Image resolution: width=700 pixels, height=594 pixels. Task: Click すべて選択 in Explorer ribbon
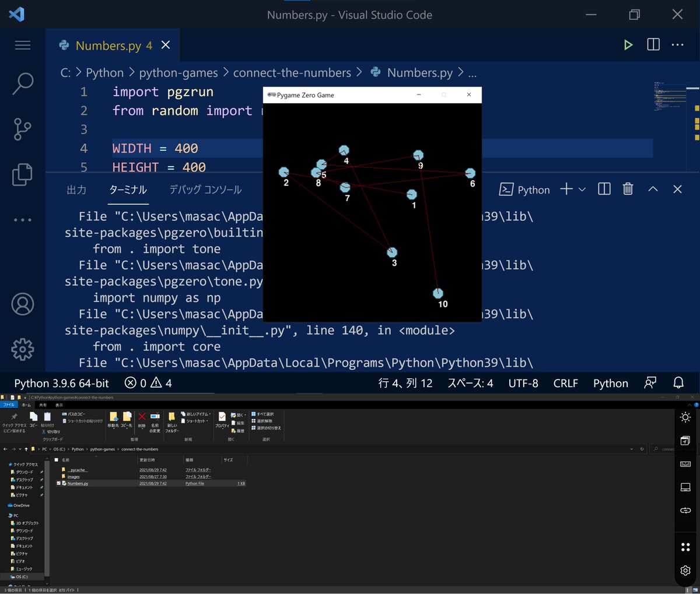[x=261, y=414]
